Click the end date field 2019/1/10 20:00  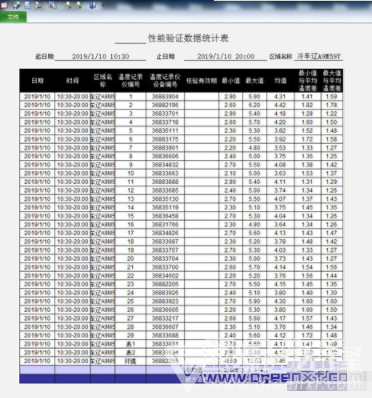click(226, 56)
